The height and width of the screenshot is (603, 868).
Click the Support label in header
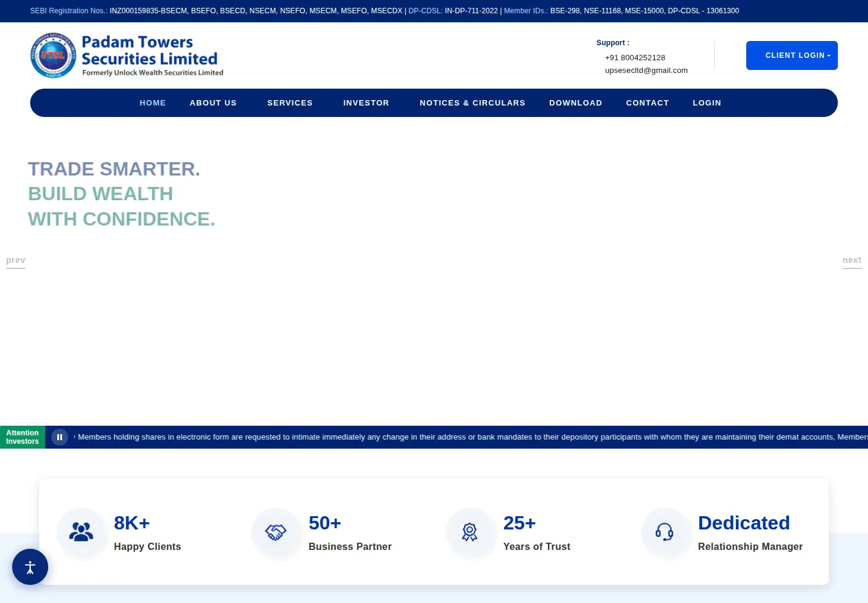tap(613, 43)
